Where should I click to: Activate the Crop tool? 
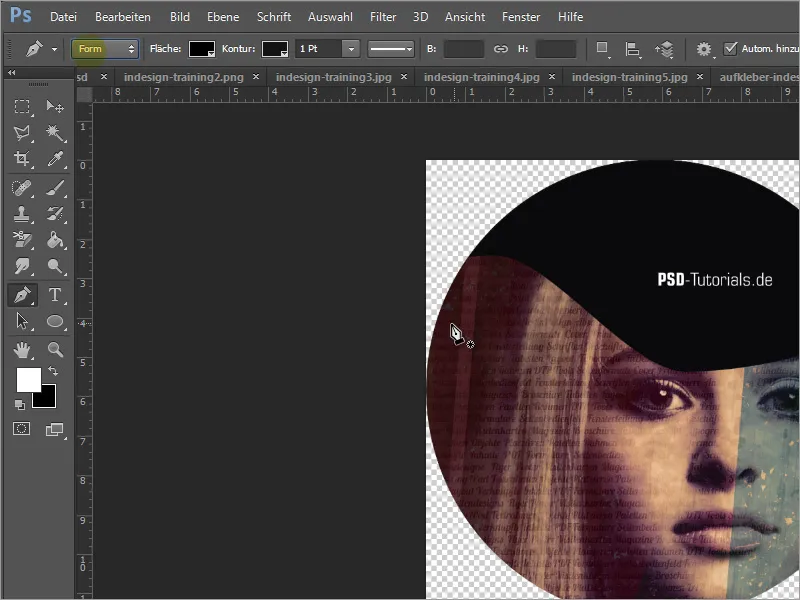[21, 159]
